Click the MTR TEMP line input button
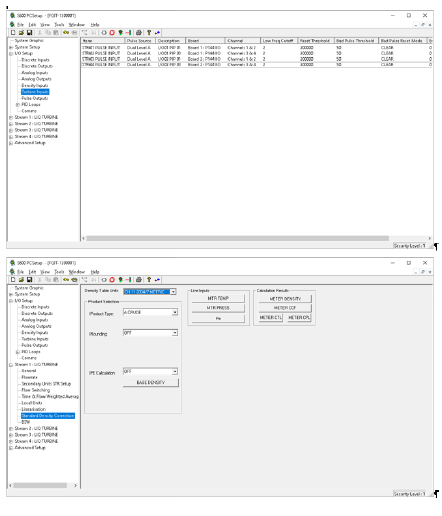Screen dimensions: 442x516 tap(218, 298)
